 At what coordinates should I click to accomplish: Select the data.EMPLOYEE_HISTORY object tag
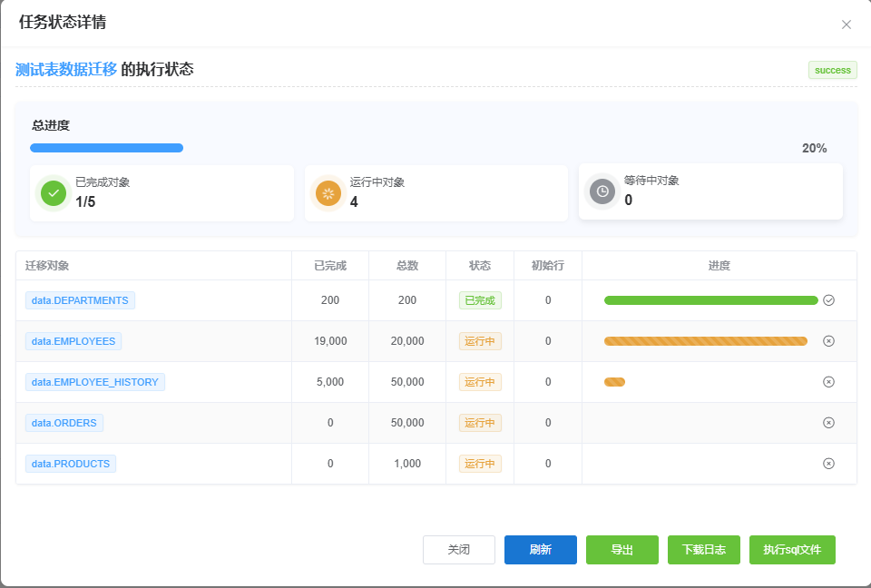[x=95, y=382]
